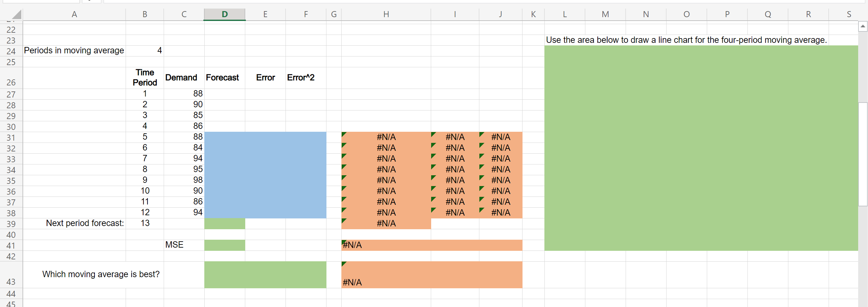Select column D header
868x307 pixels.
224,14
